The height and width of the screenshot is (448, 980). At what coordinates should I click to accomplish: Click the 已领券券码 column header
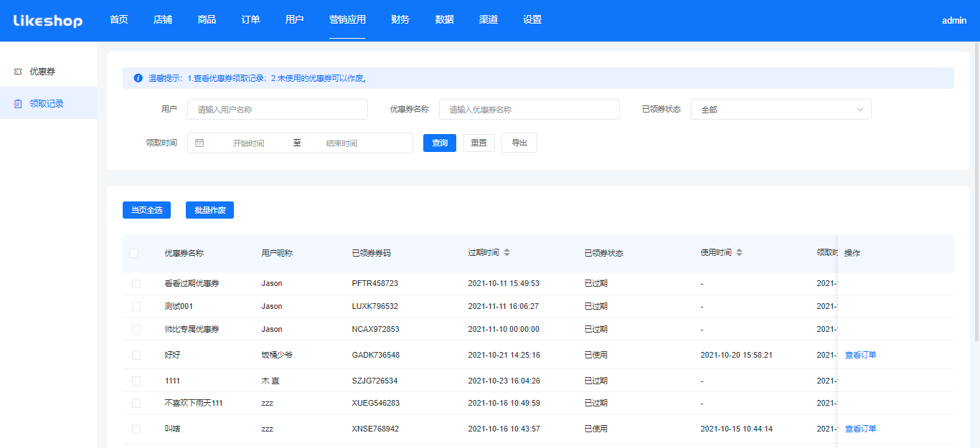click(x=372, y=253)
